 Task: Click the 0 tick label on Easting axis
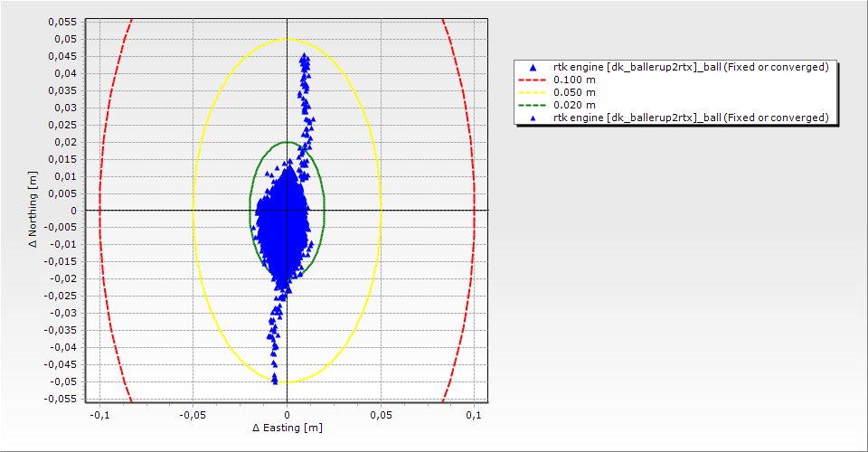(287, 415)
